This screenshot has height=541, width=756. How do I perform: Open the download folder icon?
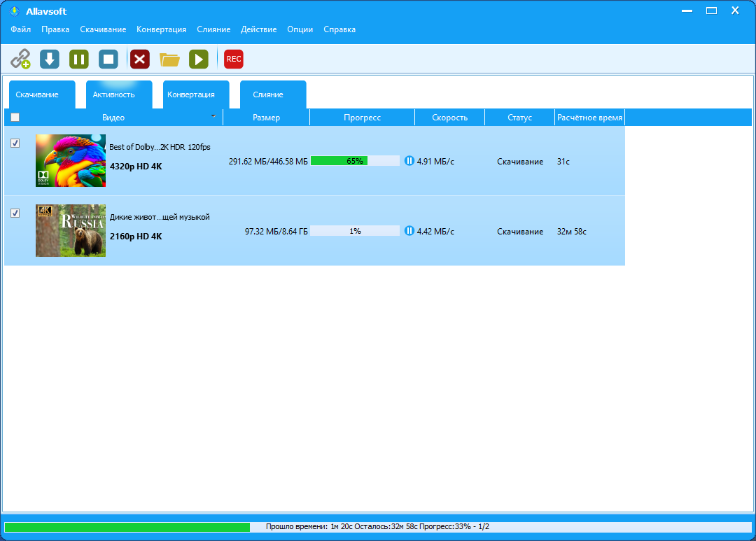(169, 59)
